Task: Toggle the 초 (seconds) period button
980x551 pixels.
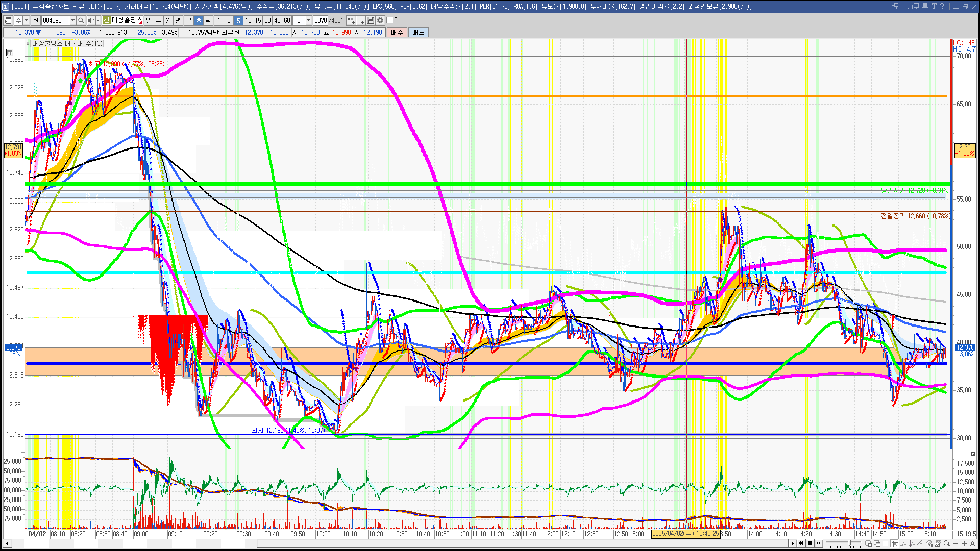Action: [199, 20]
